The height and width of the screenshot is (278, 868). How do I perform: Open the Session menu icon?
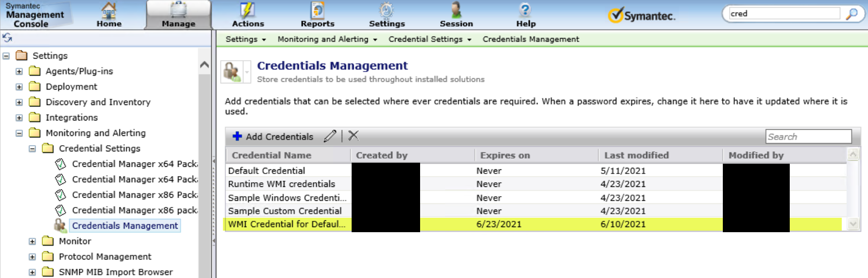pyautogui.click(x=456, y=14)
